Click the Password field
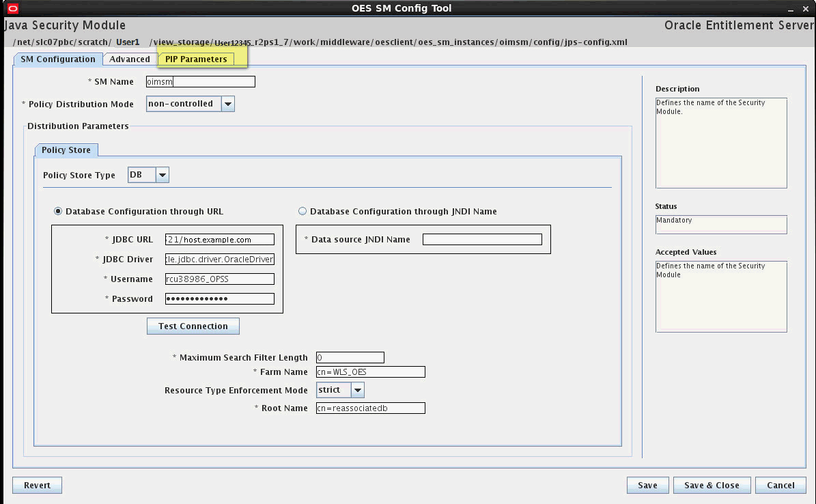 (220, 299)
